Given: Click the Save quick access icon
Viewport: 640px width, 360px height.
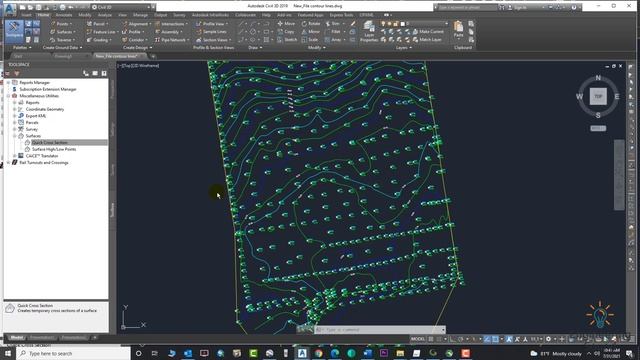Looking at the screenshot, I should click(x=38, y=7).
